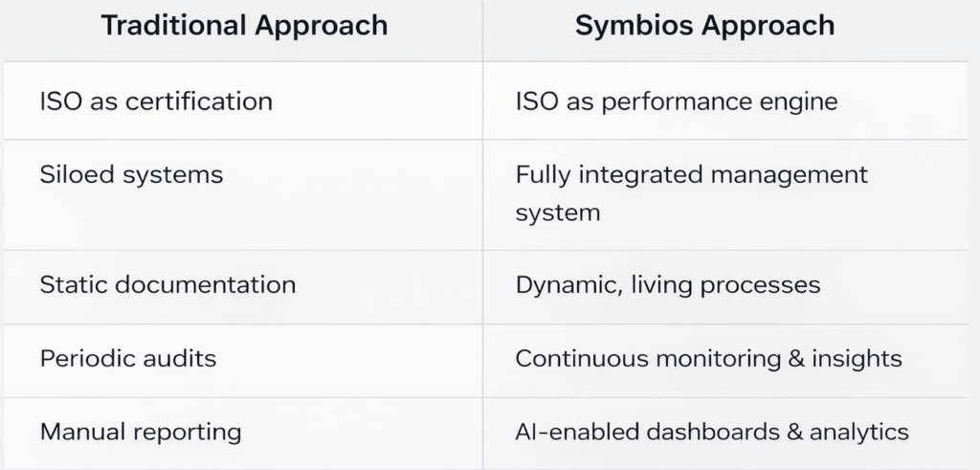Click AI-enabled dashboards & analytics text
This screenshot has height=470, width=980.
pyautogui.click(x=712, y=432)
